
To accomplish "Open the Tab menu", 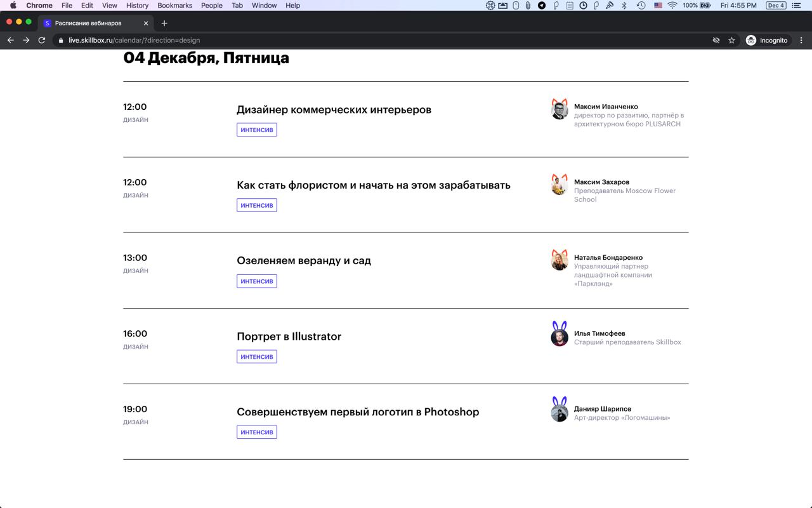I will [x=237, y=5].
